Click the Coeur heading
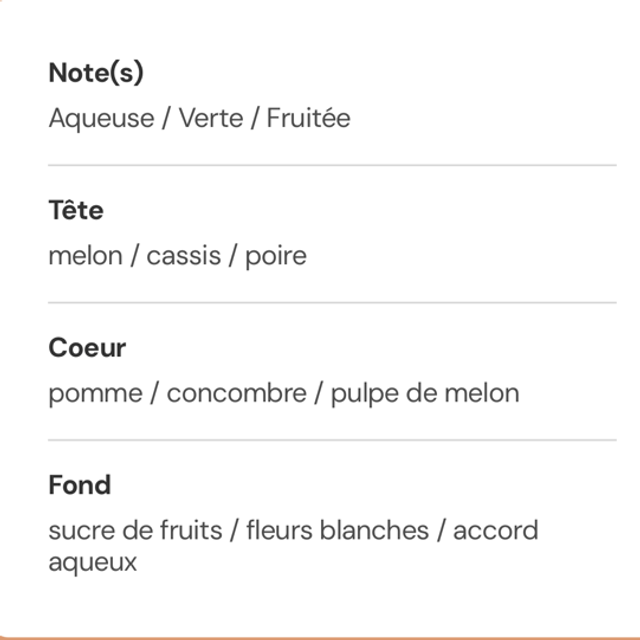Screen dimensions: 640x640 click(87, 348)
